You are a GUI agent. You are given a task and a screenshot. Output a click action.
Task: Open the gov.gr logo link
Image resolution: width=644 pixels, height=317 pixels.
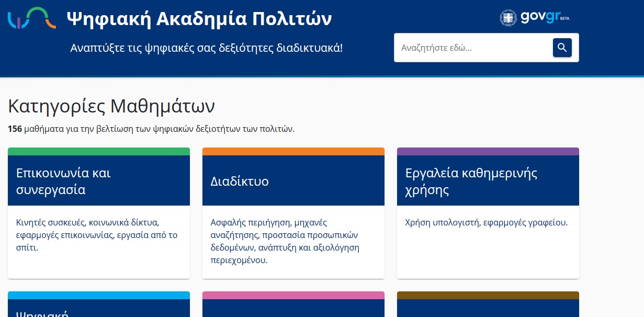click(535, 18)
